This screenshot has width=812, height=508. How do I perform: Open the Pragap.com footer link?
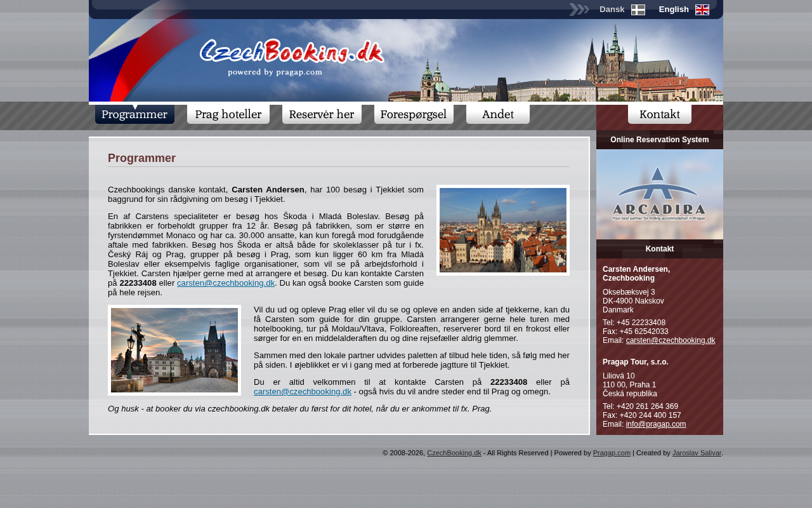612,453
